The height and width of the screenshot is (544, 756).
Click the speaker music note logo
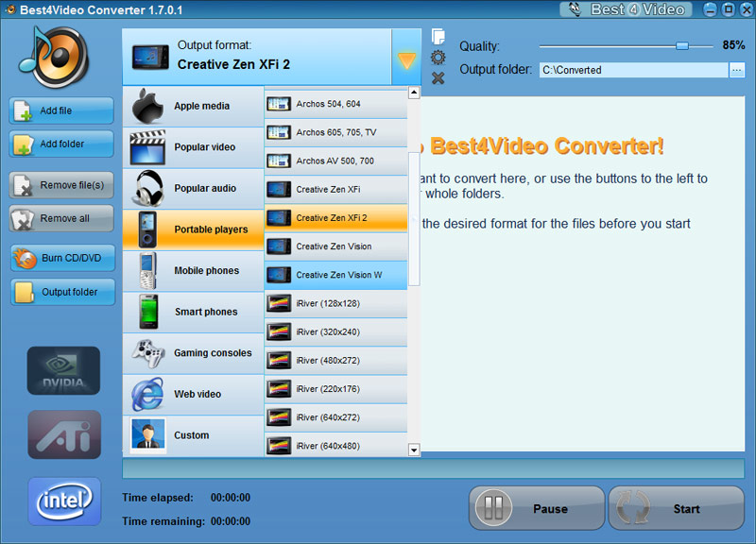(x=54, y=58)
